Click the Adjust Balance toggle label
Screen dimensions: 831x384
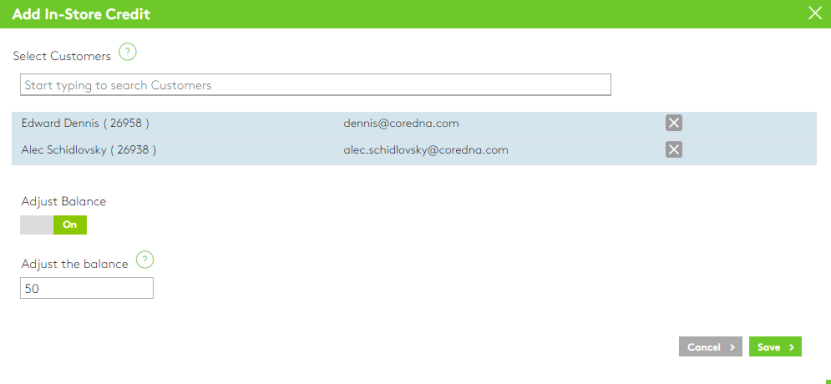point(64,201)
